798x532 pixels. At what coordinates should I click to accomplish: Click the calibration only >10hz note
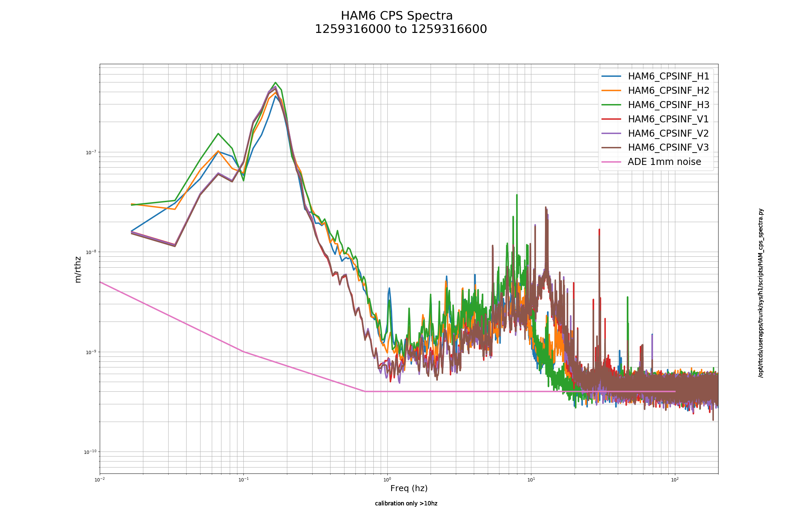coord(406,503)
